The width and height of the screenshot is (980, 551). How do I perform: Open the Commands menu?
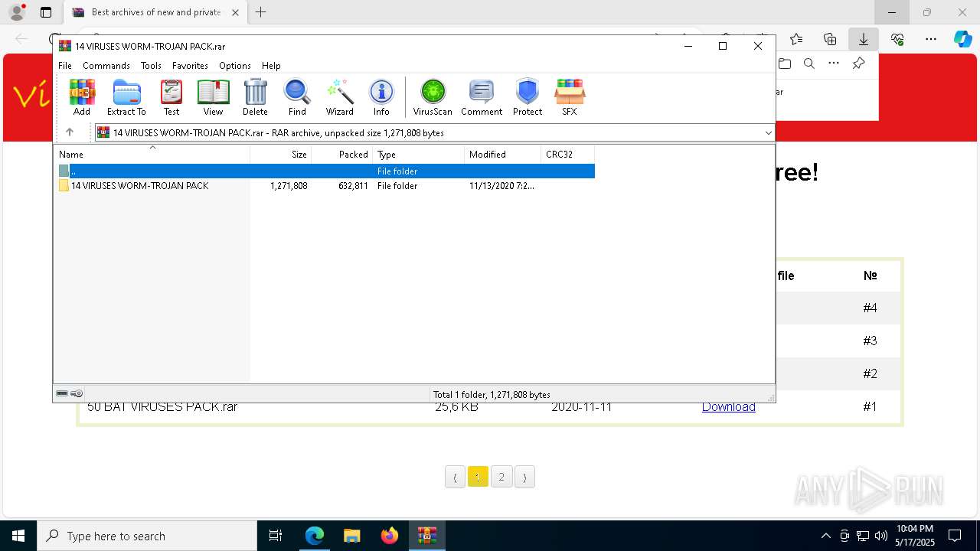point(106,66)
